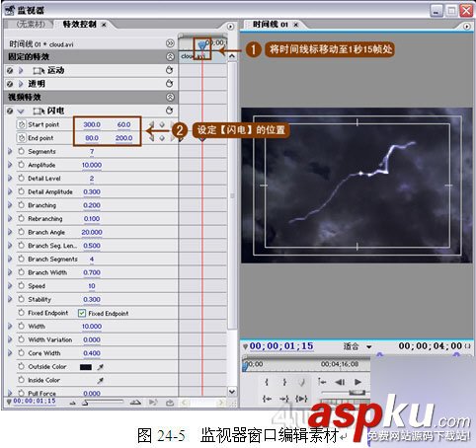
Task: Toggle animation stopwatch for Start point
Action: point(22,124)
